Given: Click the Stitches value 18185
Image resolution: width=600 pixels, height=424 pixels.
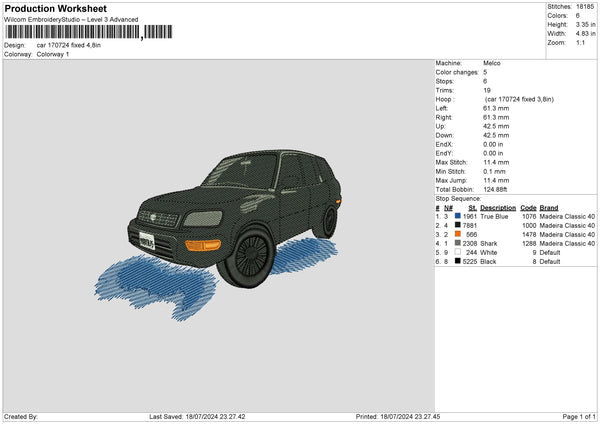Looking at the screenshot, I should [585, 7].
